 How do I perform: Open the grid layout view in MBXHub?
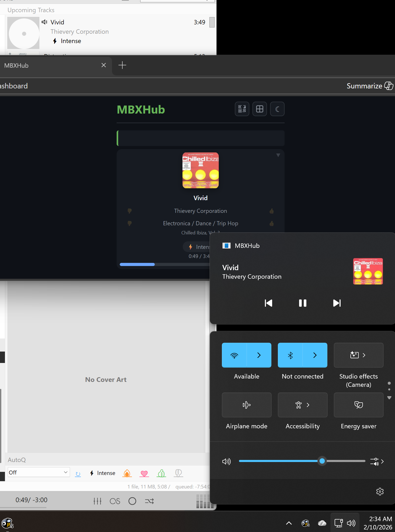[260, 109]
